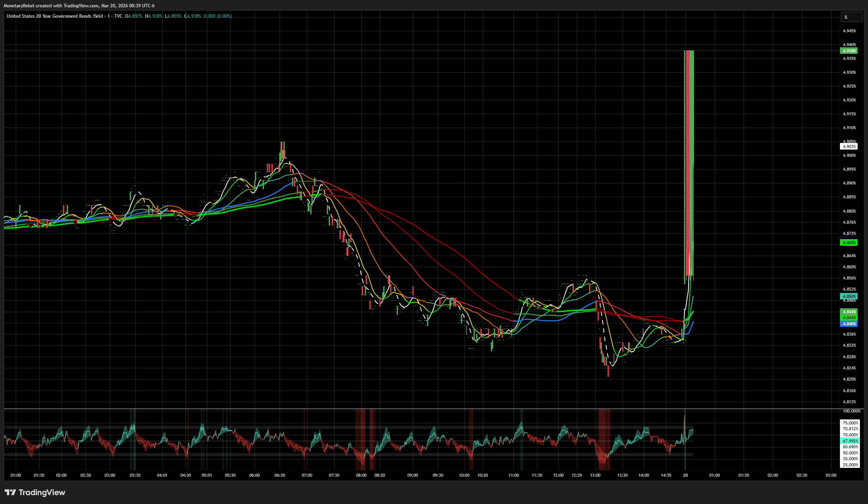Click the 13:30 time axis label

(x=622, y=475)
